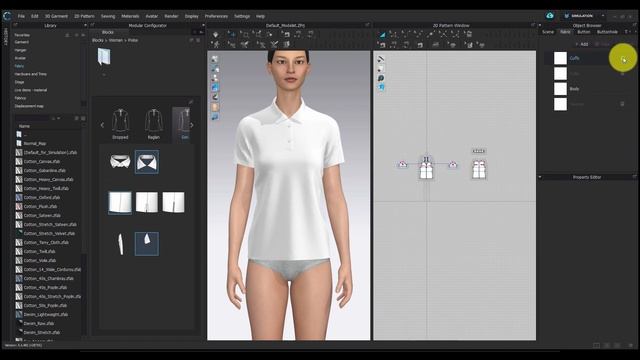Select Cotton_Oxford.zfab in the Library list
640x360 pixels.
[x=41, y=198]
